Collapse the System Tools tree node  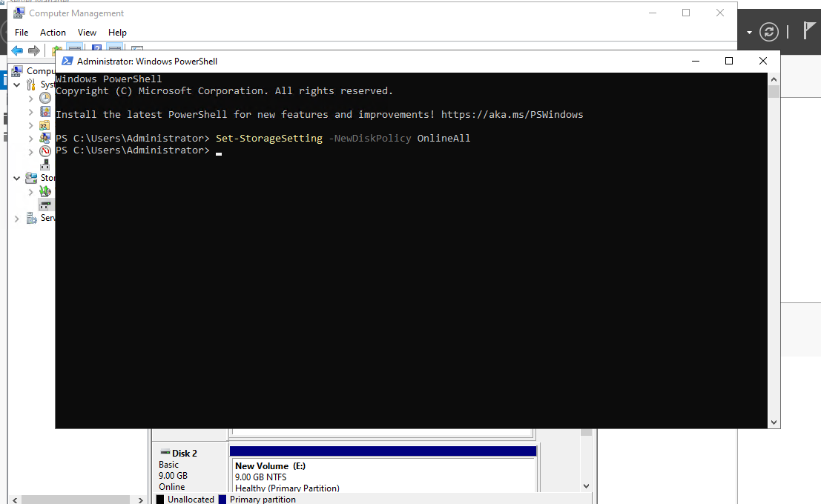(x=17, y=84)
